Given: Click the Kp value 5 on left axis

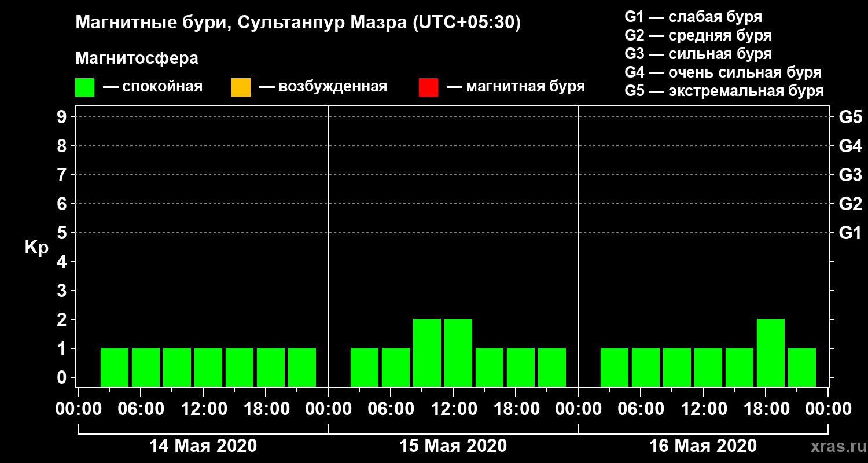Looking at the screenshot, I should coord(63,233).
